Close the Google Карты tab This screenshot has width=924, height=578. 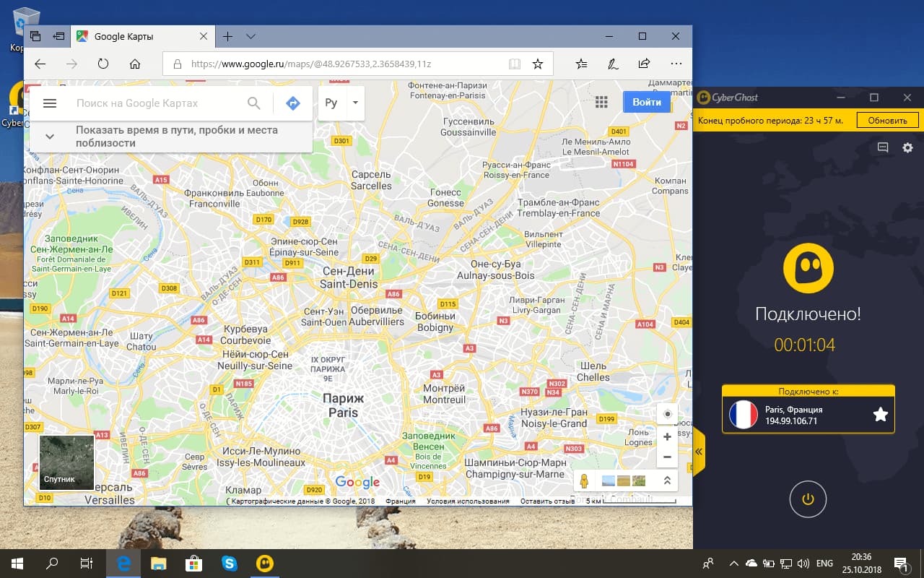tap(204, 36)
